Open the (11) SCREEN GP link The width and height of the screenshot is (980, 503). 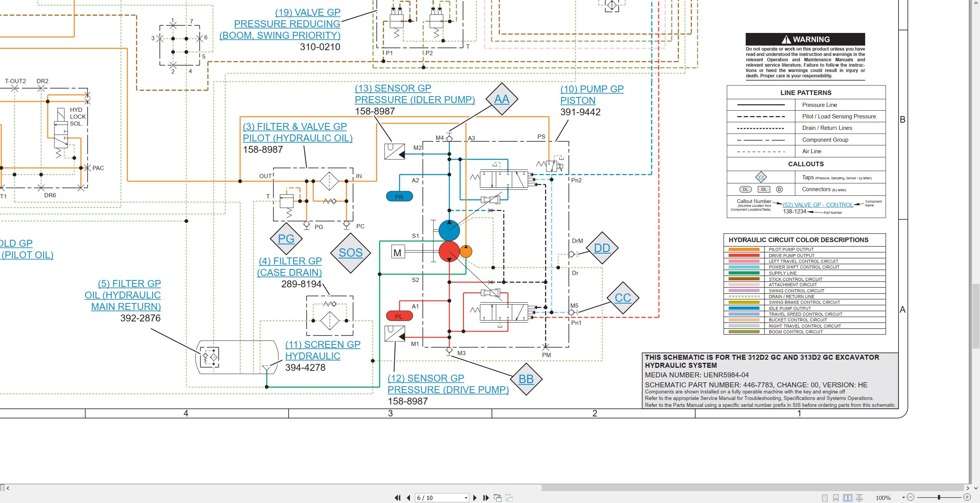[x=323, y=350]
